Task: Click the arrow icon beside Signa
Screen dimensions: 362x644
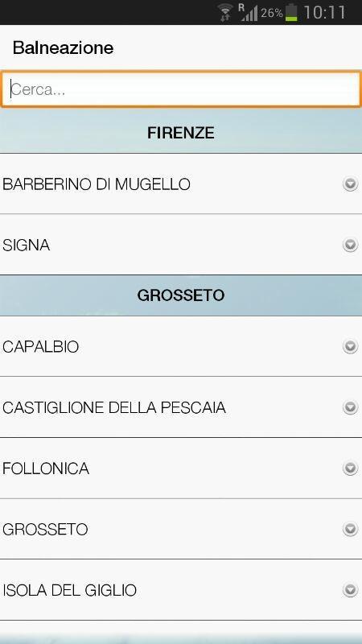Action: tap(350, 245)
